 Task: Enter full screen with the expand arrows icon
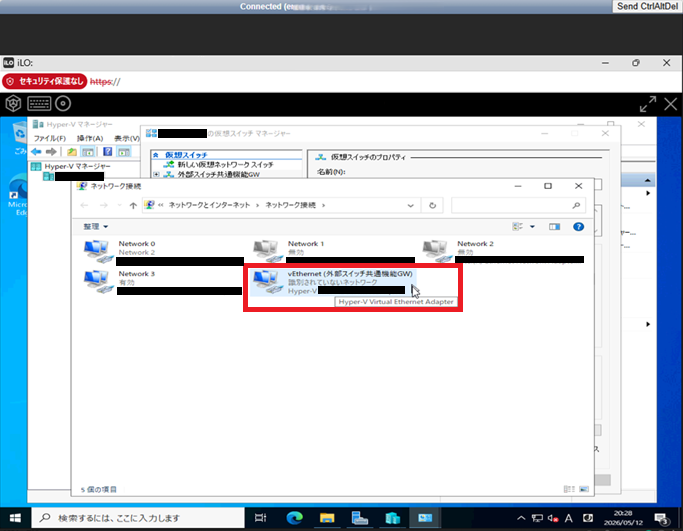click(648, 104)
